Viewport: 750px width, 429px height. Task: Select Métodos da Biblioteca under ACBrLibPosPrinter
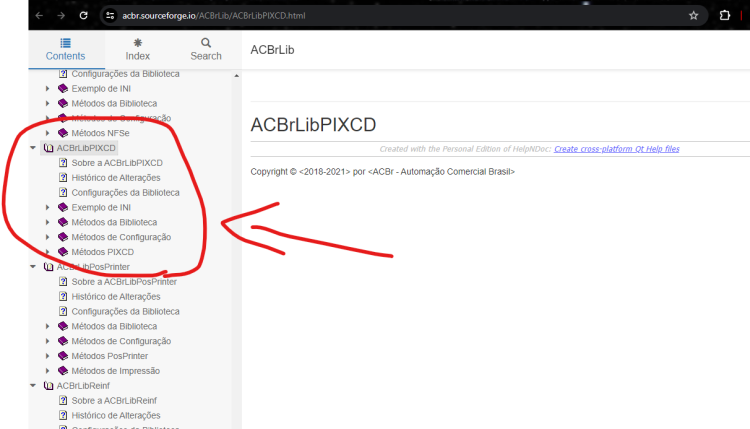tap(114, 326)
